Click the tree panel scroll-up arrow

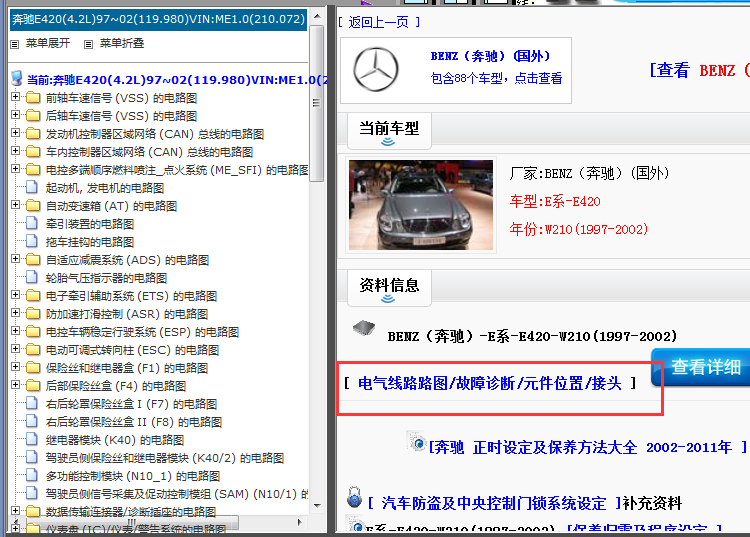point(317,16)
